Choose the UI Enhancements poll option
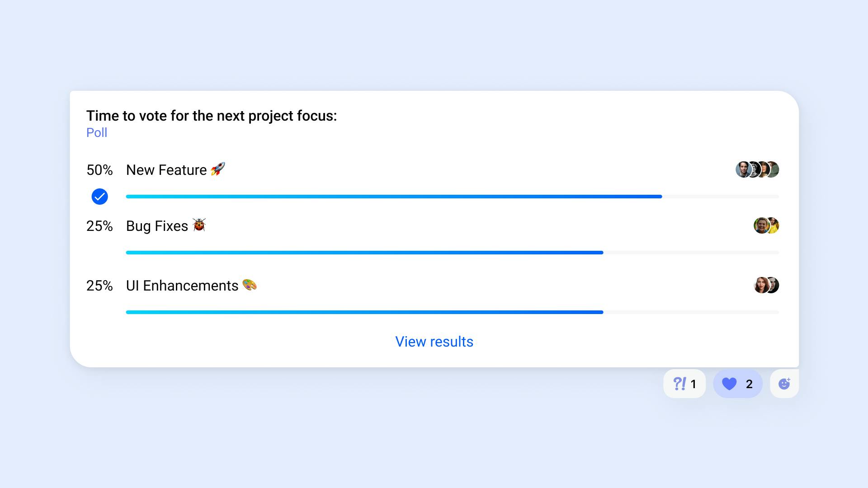The width and height of the screenshot is (868, 488). tap(182, 286)
